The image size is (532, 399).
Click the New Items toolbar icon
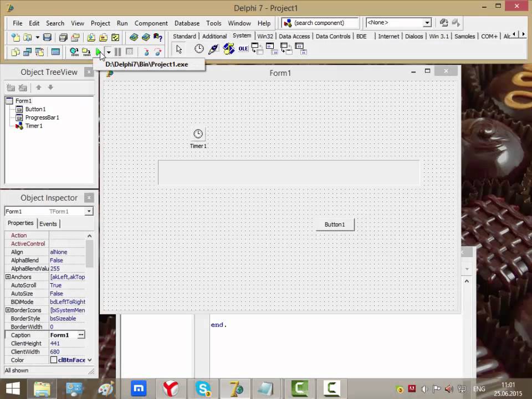click(16, 37)
